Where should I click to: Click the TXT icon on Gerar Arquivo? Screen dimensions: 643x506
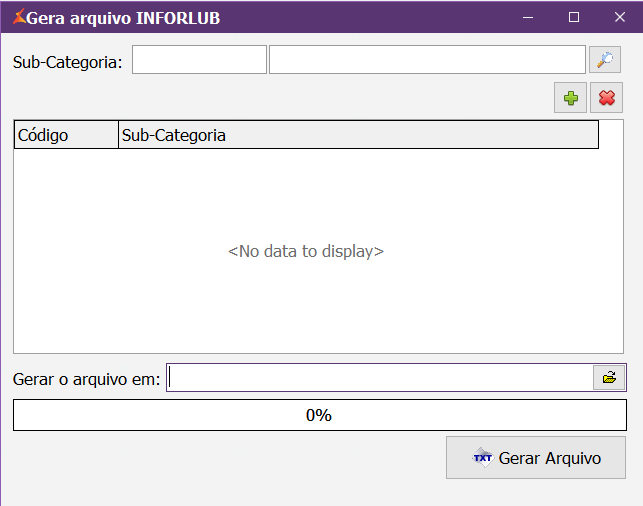(x=483, y=458)
